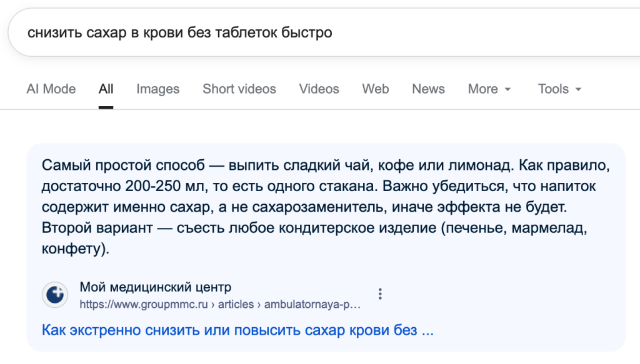Open the Images tab

[x=157, y=89]
